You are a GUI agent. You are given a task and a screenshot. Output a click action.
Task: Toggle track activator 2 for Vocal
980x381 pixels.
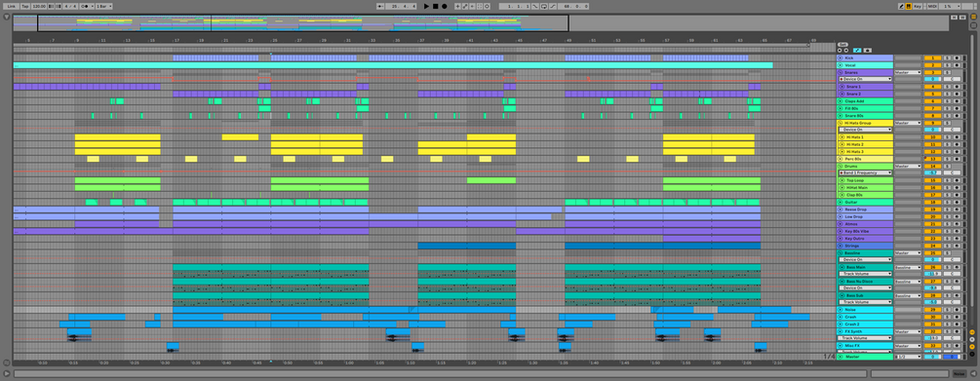point(932,65)
